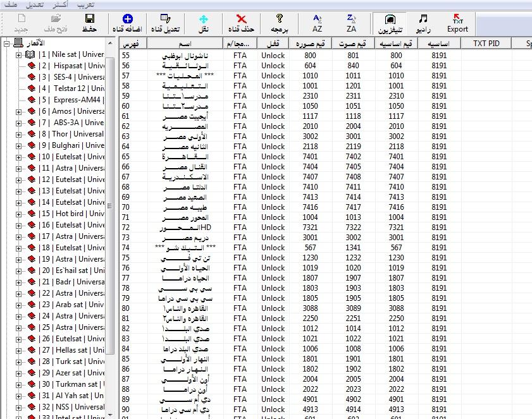Screen dimensions: 532x419
Task: Sort channels descending with ZA icon
Action: (x=352, y=19)
